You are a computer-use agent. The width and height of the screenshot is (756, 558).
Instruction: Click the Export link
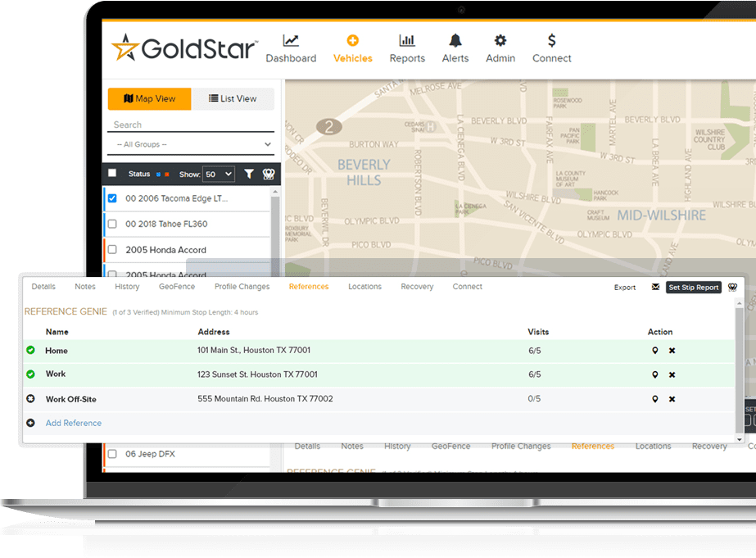point(625,288)
